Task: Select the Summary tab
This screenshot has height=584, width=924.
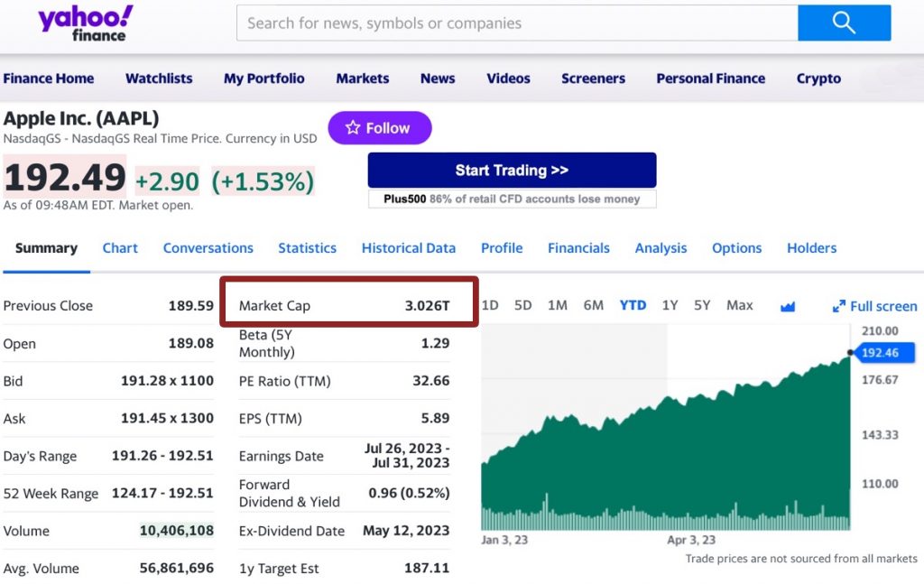Action: coord(47,248)
